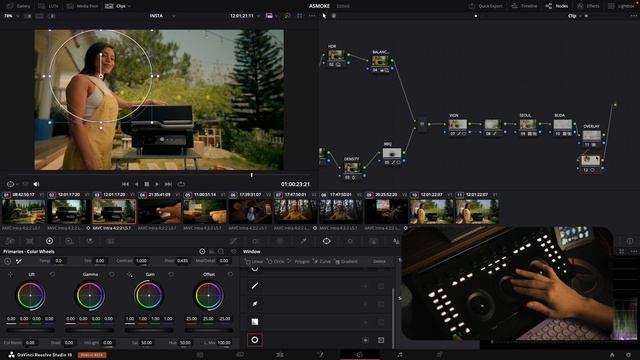The height and width of the screenshot is (360, 640).
Task: Select the VIGN node
Action: [x=458, y=125]
